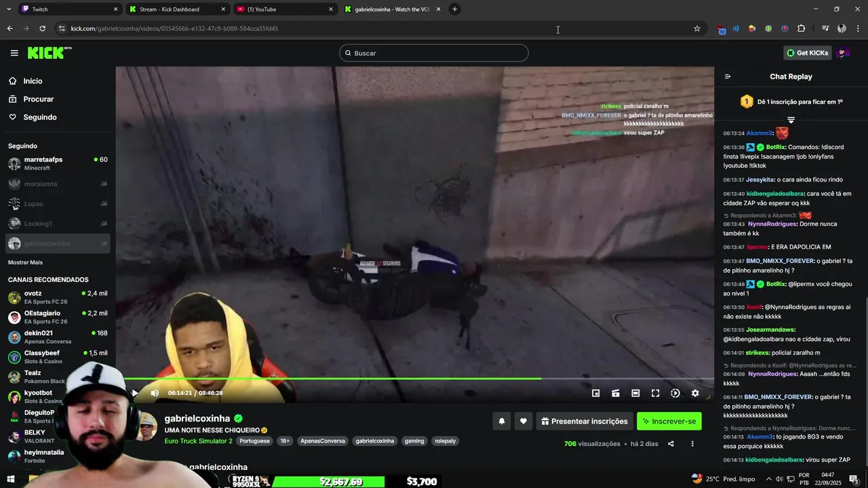Click Euro Truck Simulator 2 category link
This screenshot has width=868, height=488.
point(198,441)
